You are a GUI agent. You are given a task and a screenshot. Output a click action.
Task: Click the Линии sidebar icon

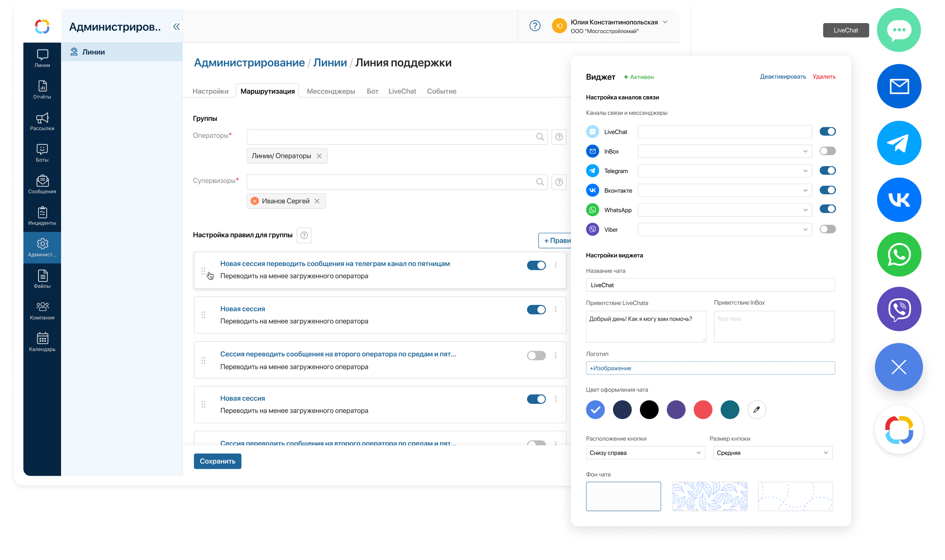[x=42, y=58]
